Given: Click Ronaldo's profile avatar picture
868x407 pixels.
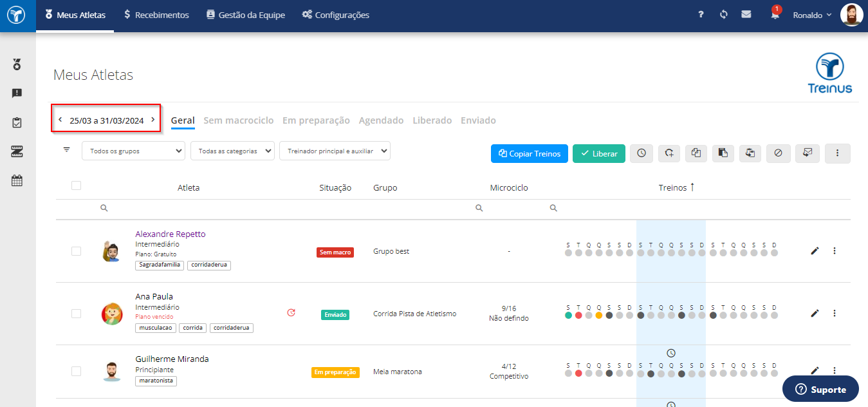Looking at the screenshot, I should (x=851, y=15).
